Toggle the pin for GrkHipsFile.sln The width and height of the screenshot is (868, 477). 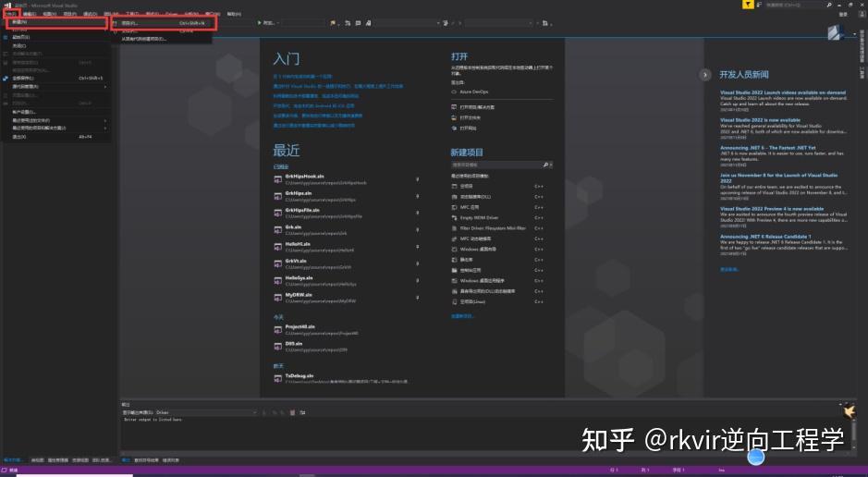click(418, 213)
